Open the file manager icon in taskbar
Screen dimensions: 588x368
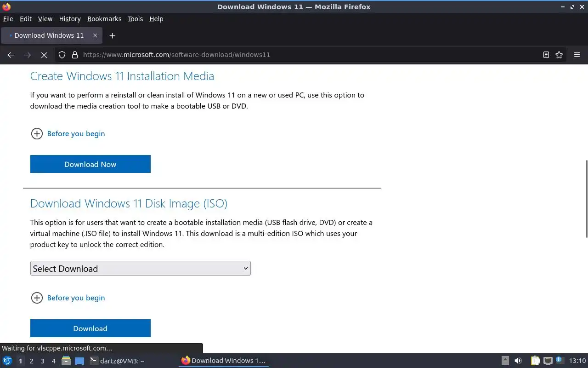[66, 361]
